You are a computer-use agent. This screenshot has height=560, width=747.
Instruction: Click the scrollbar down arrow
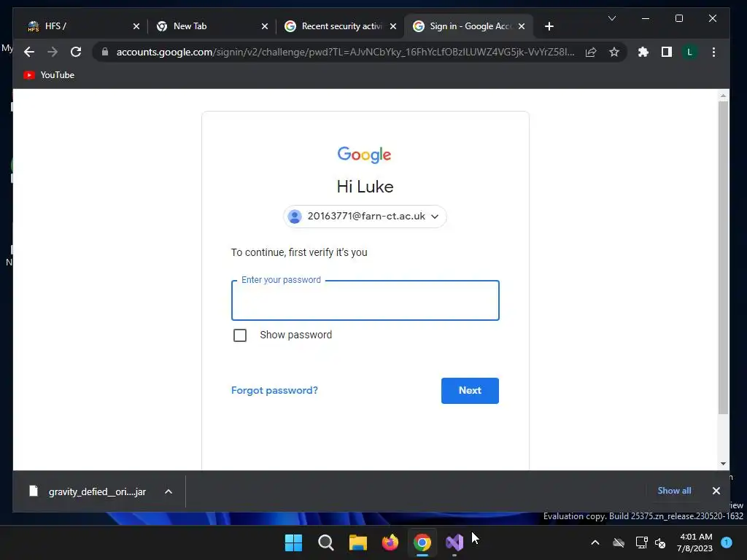723,463
